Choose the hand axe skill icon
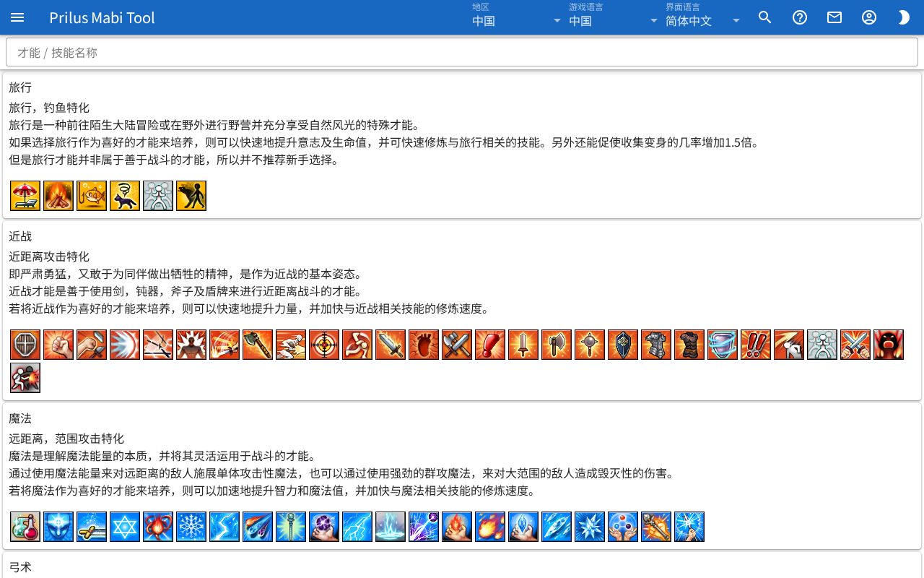The image size is (924, 578). click(258, 345)
